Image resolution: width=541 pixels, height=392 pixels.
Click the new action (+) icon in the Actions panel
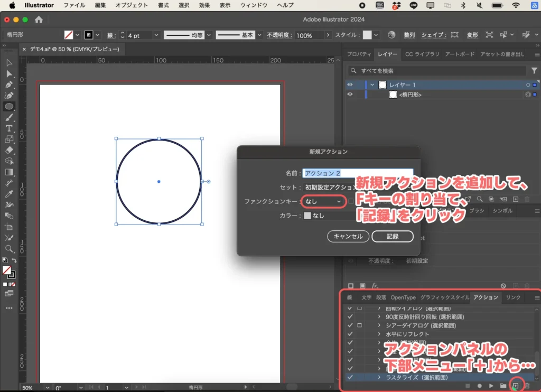[516, 385]
